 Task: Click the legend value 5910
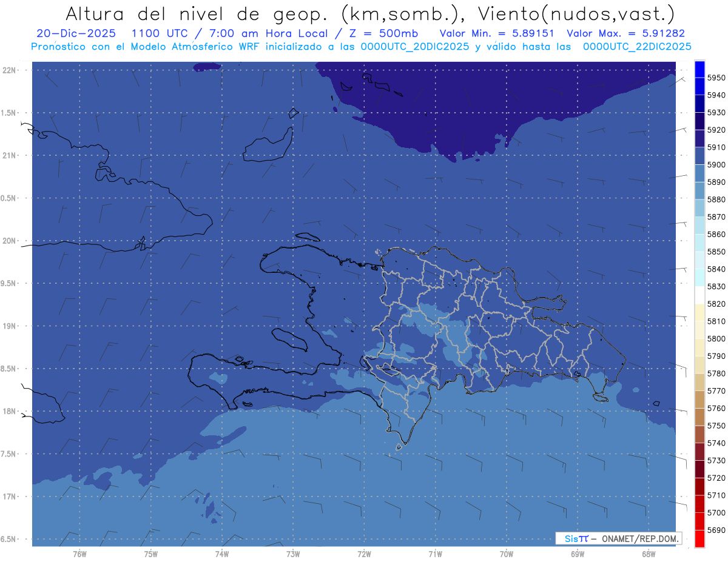(x=716, y=147)
